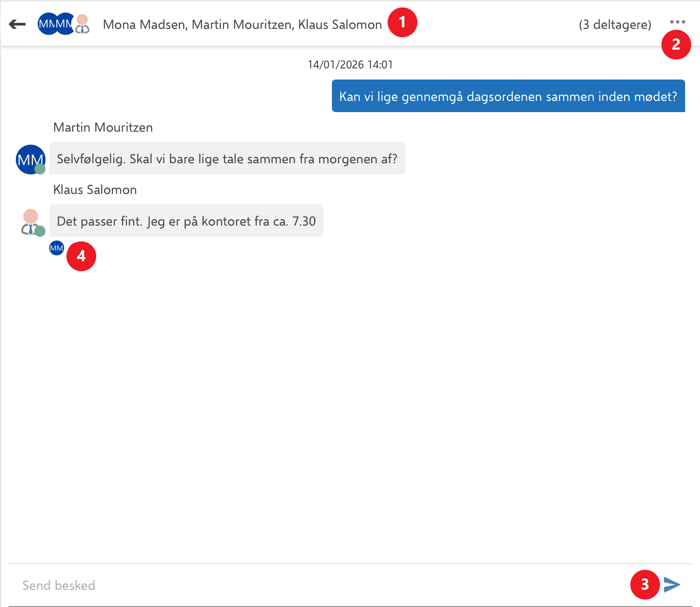Screen dimensions: 700x607
Task: Click the timestamp "14/01/2026 14:01"
Action: [350, 65]
